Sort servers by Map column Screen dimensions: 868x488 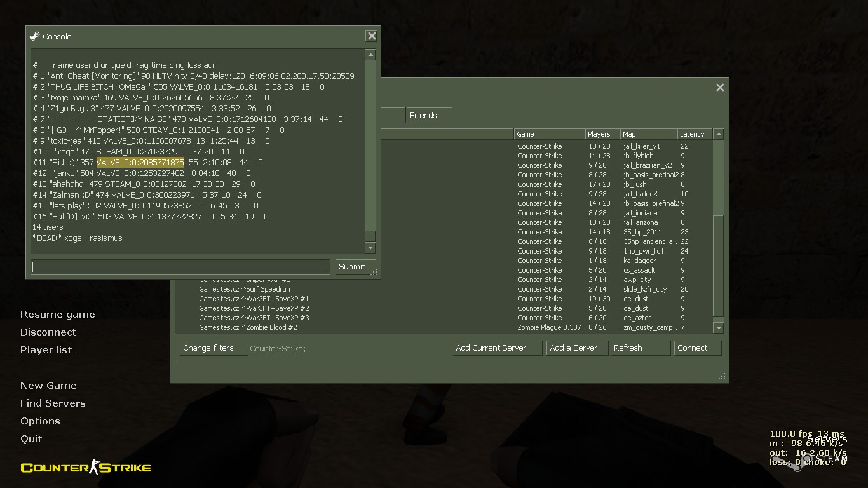[649, 134]
